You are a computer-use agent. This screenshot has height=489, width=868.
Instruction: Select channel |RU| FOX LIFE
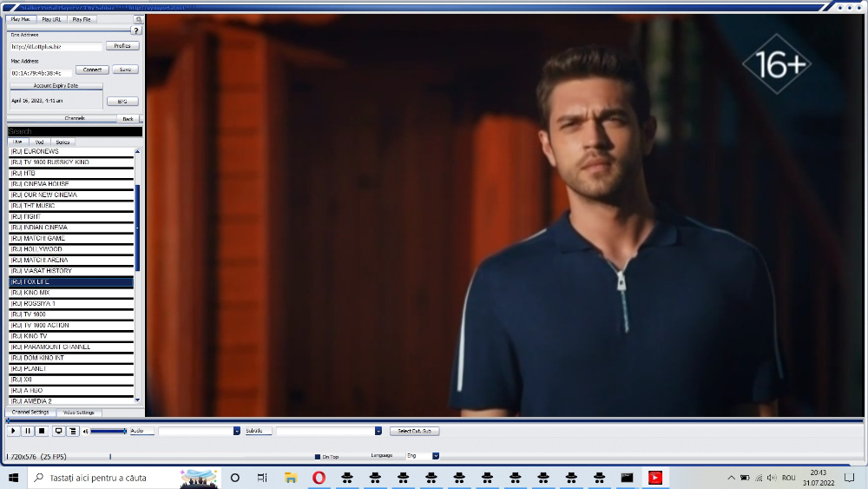(71, 282)
